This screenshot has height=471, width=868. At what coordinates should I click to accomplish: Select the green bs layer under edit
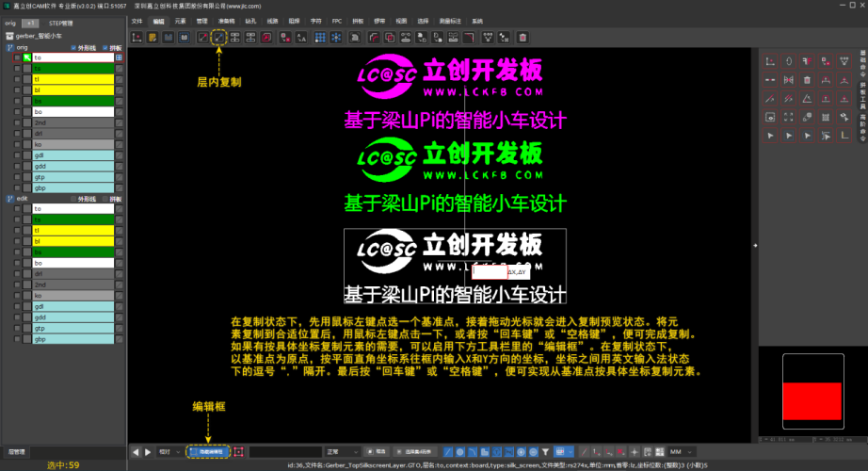73,252
